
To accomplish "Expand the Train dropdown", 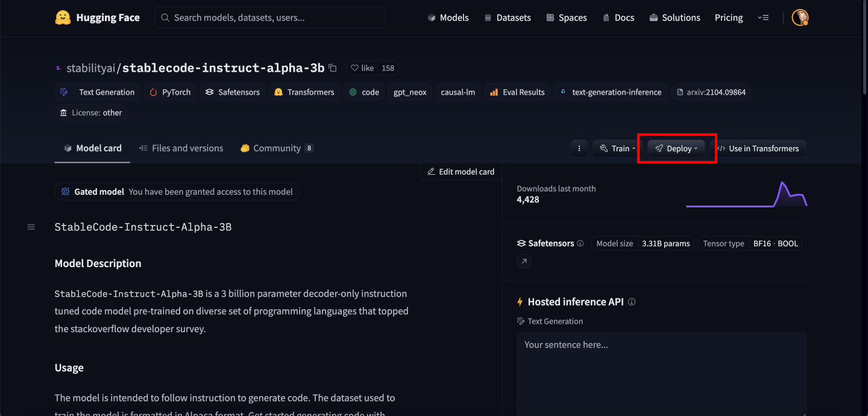I will click(x=618, y=148).
